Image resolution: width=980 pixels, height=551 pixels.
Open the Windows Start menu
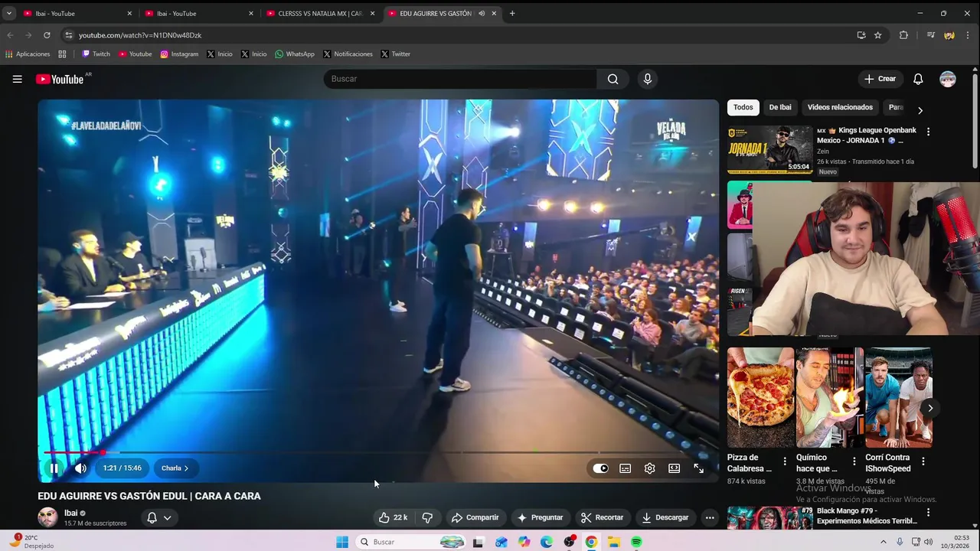click(x=342, y=542)
